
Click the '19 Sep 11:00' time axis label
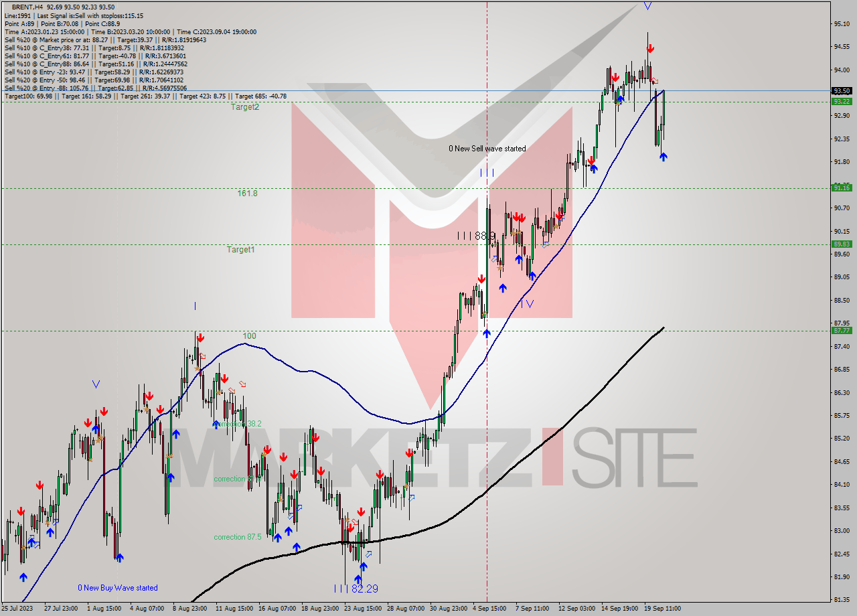point(663,609)
